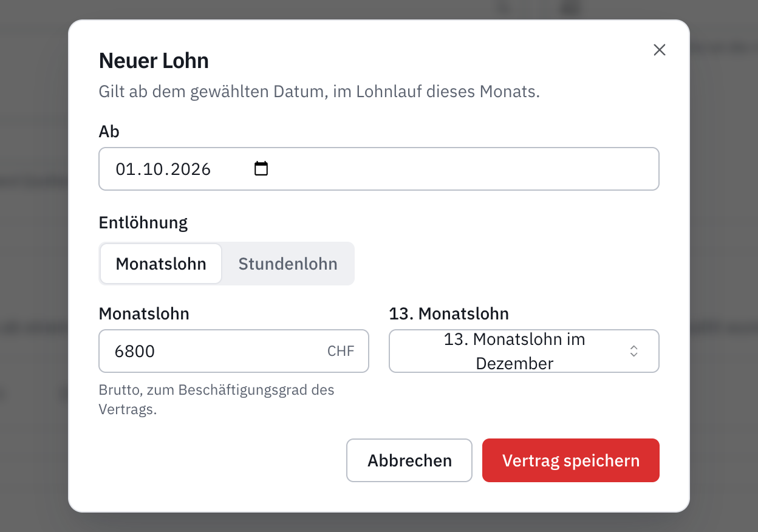Click the Neuer Lohn heading
Screen dimensions: 758x532
pyautogui.click(x=154, y=61)
